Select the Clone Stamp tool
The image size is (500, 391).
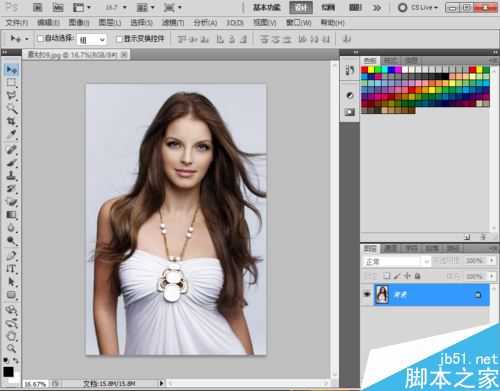12,176
